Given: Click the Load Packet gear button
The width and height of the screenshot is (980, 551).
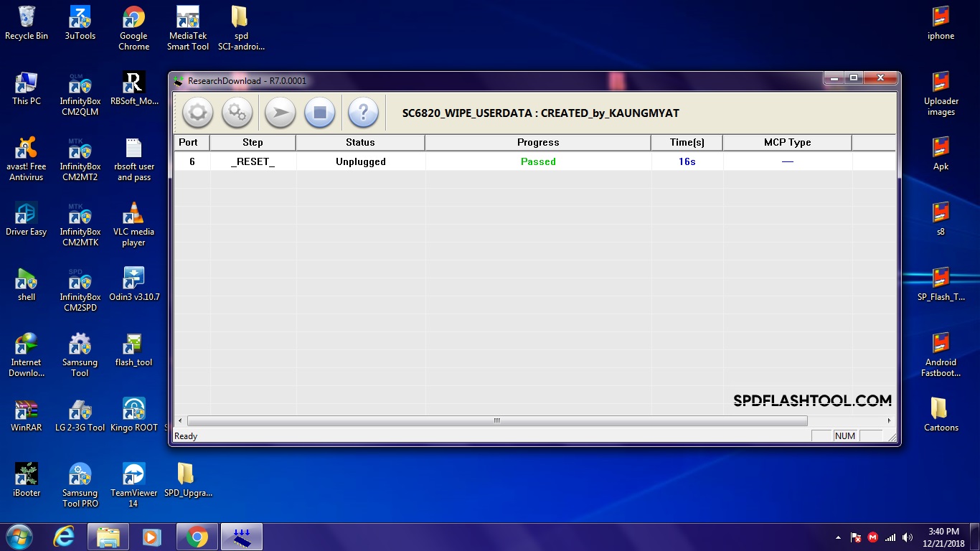Looking at the screenshot, I should pyautogui.click(x=197, y=113).
